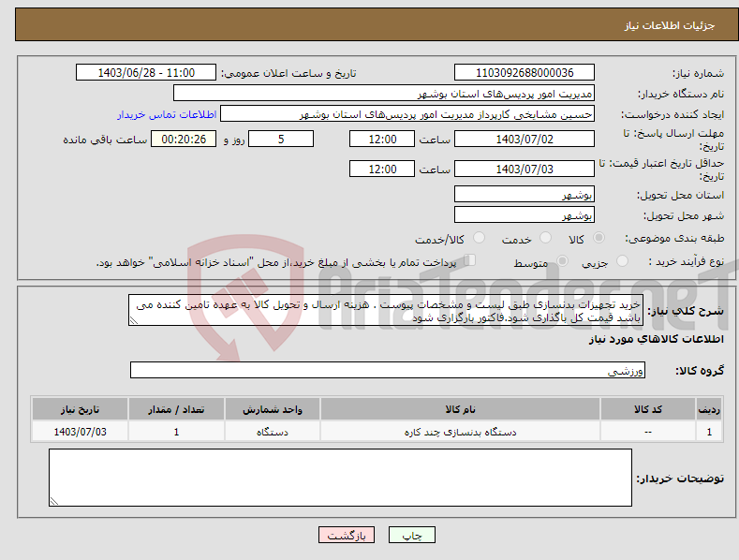739x560 pixels.
Task: Click the توضیحات خریدار text area
Action: click(x=340, y=478)
